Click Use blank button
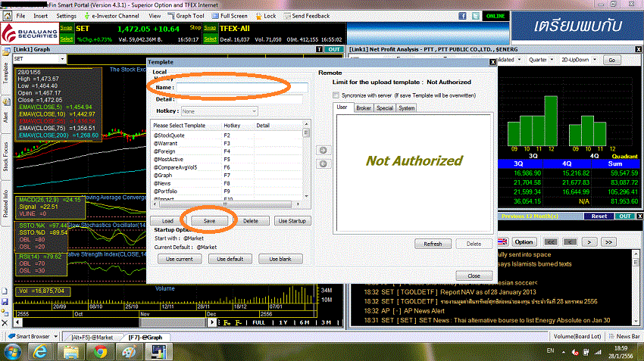The height and width of the screenshot is (361, 644). pyautogui.click(x=280, y=259)
